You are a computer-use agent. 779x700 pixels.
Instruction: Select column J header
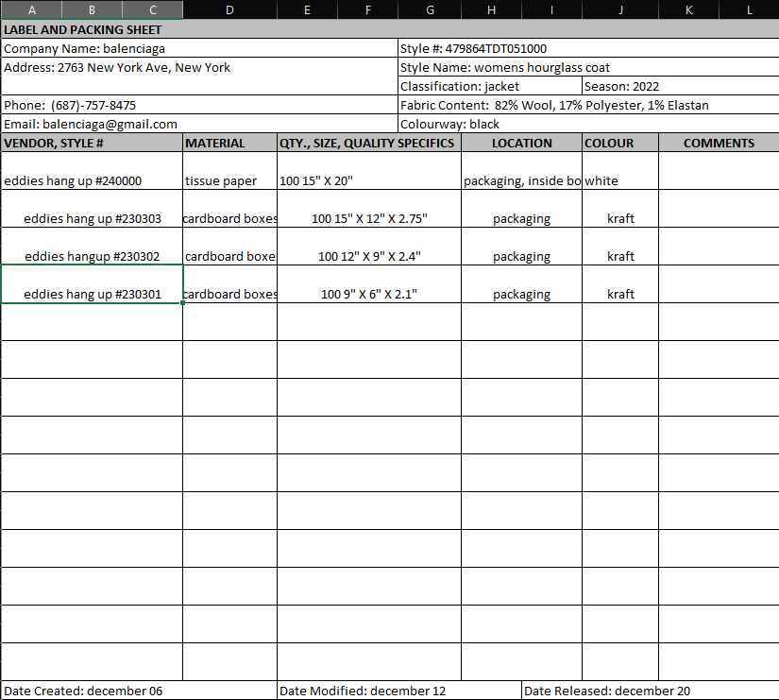click(620, 9)
